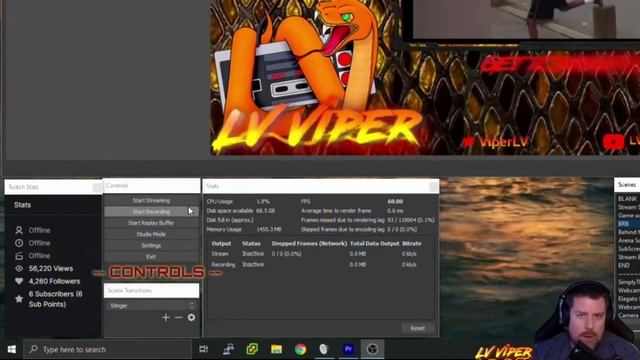Open Studio Mode from Controls
640x360 pixels.
pyautogui.click(x=151, y=234)
